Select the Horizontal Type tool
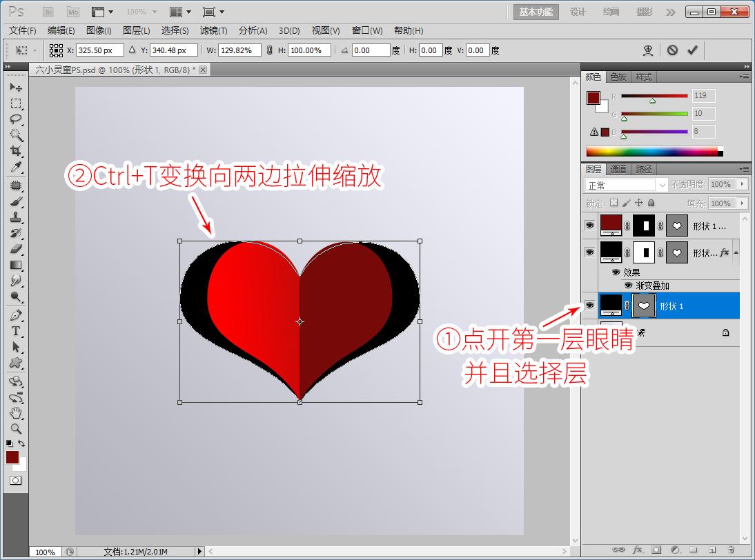The width and height of the screenshot is (755, 560). click(x=15, y=331)
